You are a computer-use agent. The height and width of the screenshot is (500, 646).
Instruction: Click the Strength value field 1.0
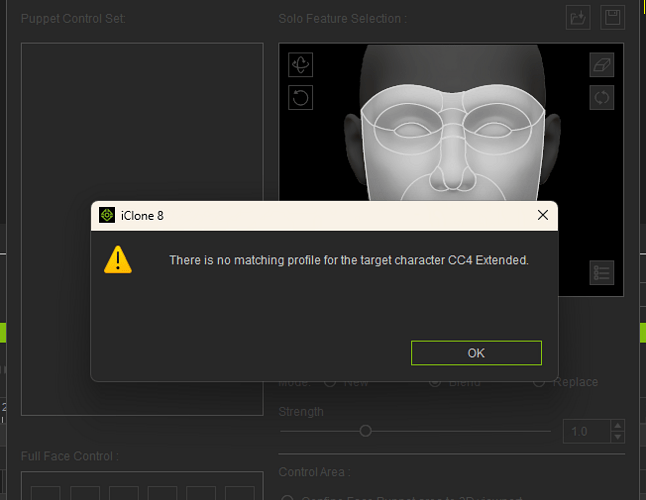pos(587,432)
